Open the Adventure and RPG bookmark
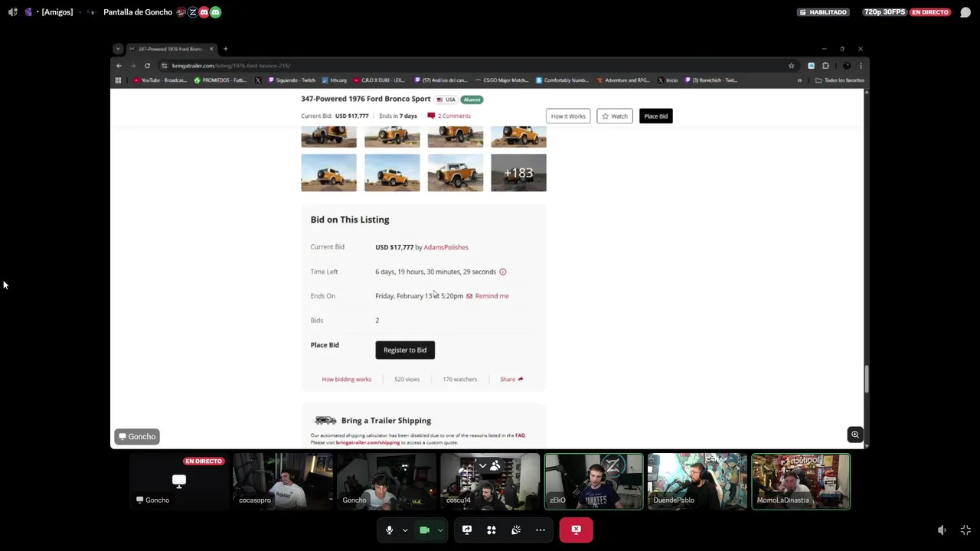The width and height of the screenshot is (980, 551). 623,80
